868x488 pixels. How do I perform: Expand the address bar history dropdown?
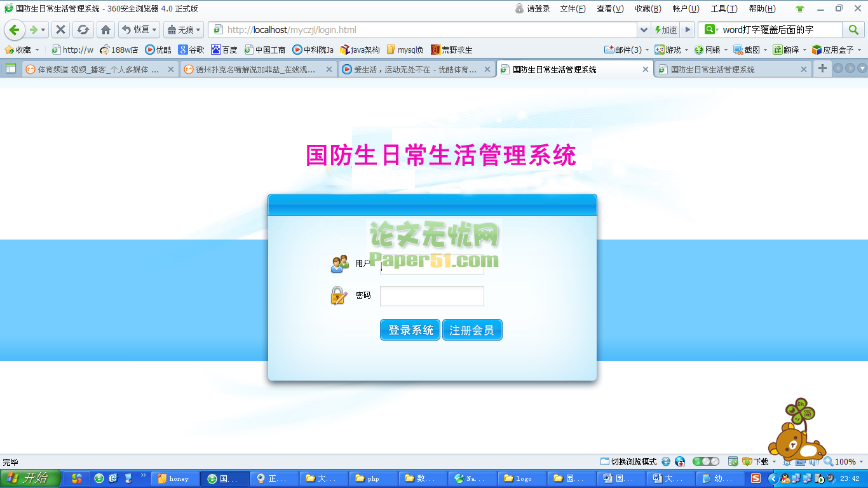644,30
